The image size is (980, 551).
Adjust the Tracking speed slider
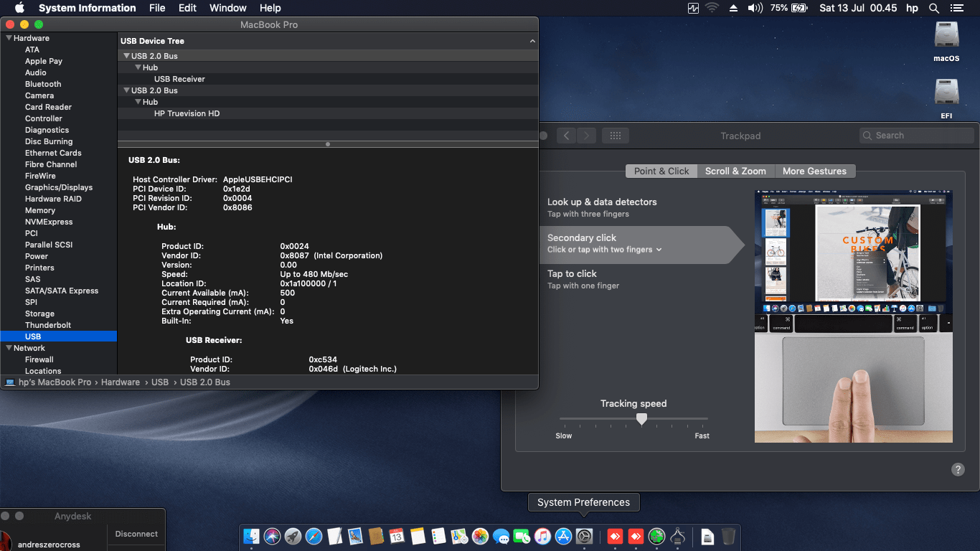[641, 418]
